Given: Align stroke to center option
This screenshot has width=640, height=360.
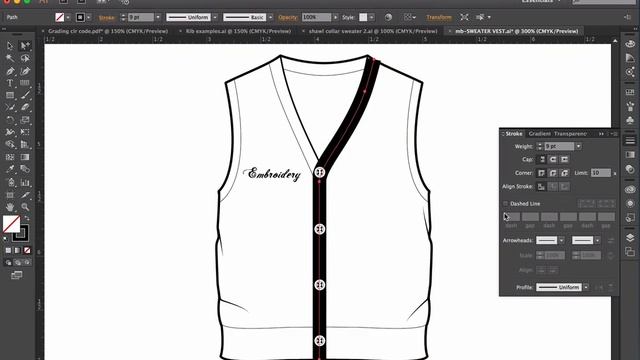Looking at the screenshot, I should (542, 187).
